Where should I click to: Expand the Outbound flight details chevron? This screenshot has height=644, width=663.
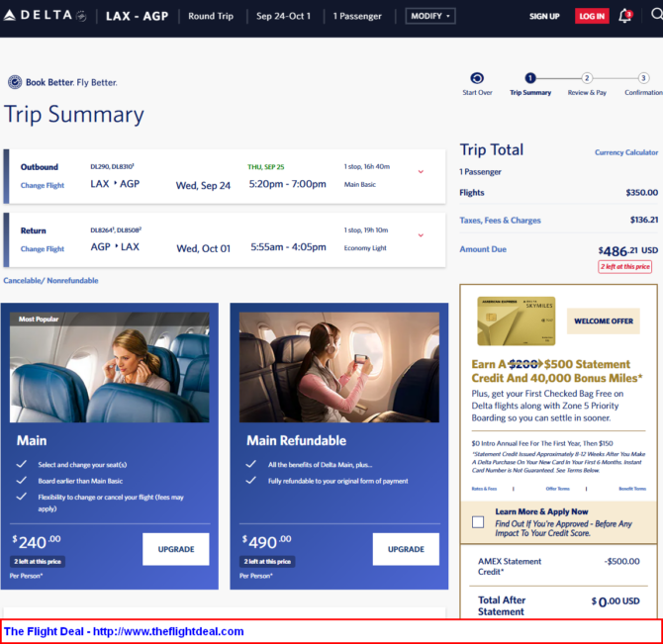tap(421, 172)
